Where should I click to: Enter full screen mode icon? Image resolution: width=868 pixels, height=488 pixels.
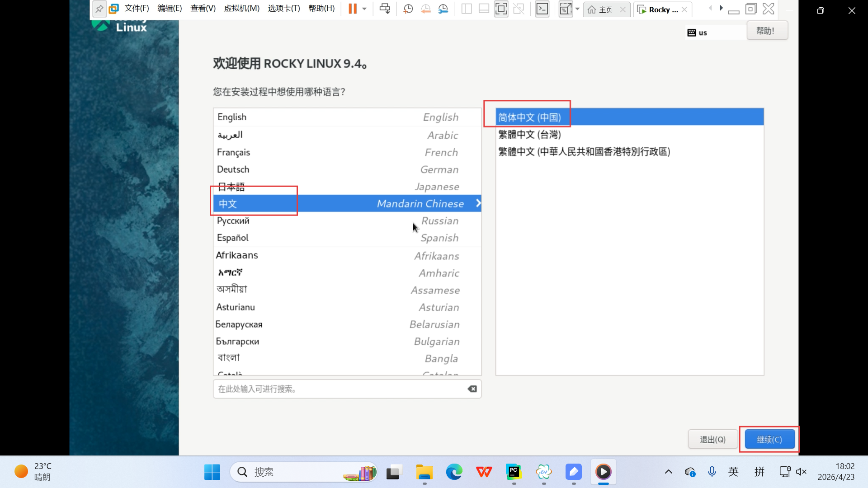501,9
